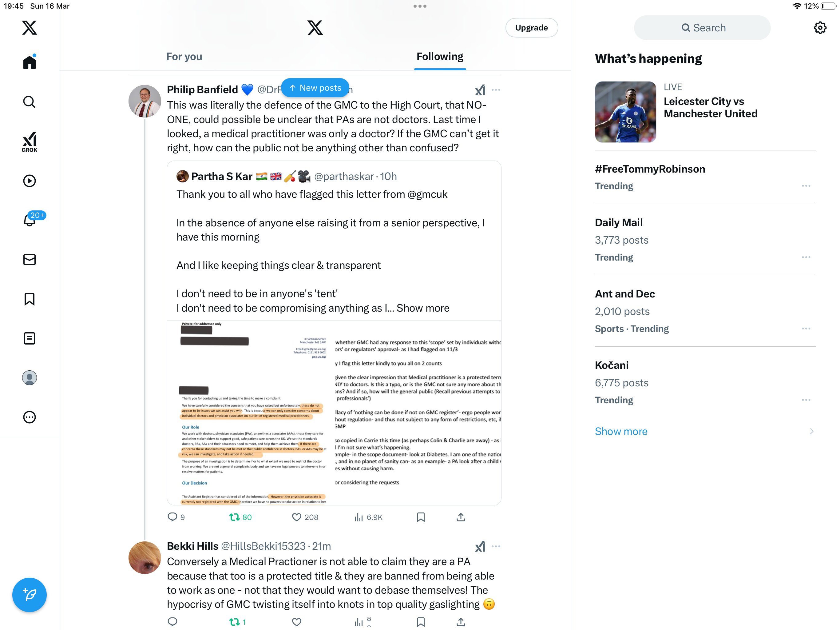Open Messages envelope icon in sidebar
This screenshot has height=630, width=840.
click(x=29, y=260)
